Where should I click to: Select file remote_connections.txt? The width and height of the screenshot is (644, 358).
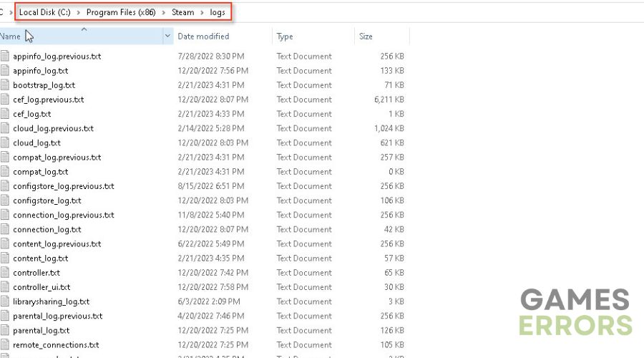pyautogui.click(x=56, y=345)
